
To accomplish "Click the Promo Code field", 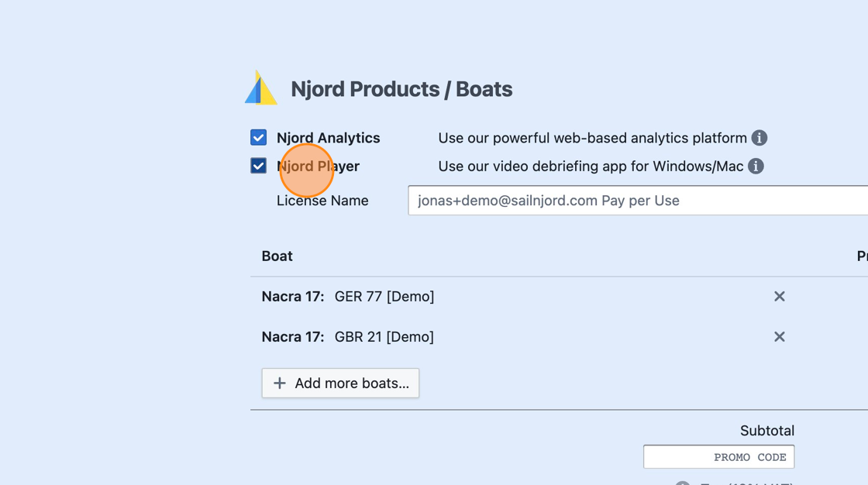I will point(718,457).
